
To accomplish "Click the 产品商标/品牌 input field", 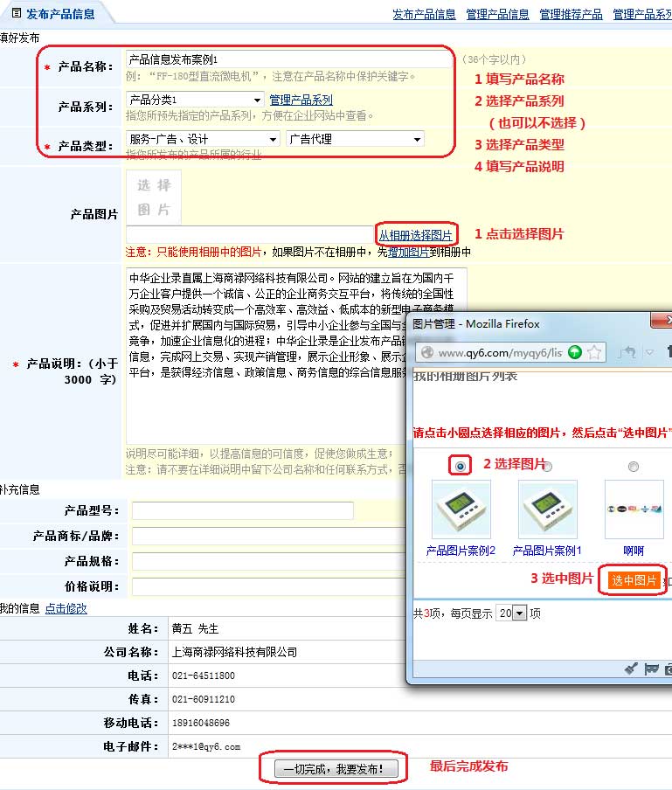I will [x=269, y=536].
